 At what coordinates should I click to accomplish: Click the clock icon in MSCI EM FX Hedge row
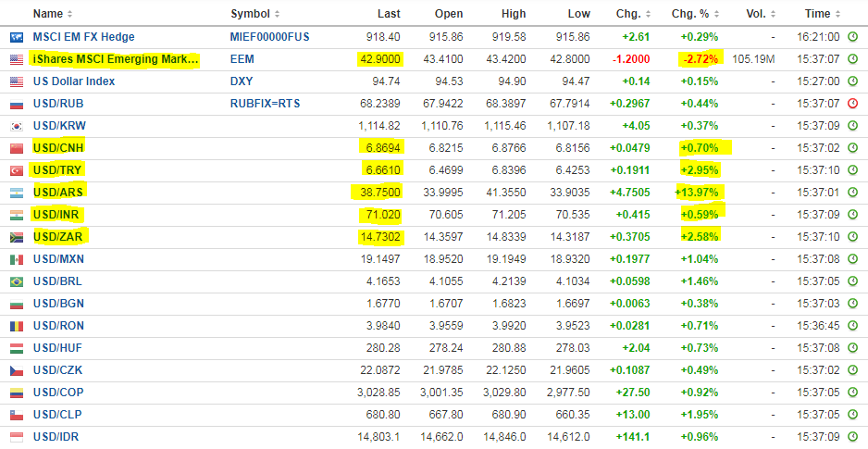pos(852,37)
